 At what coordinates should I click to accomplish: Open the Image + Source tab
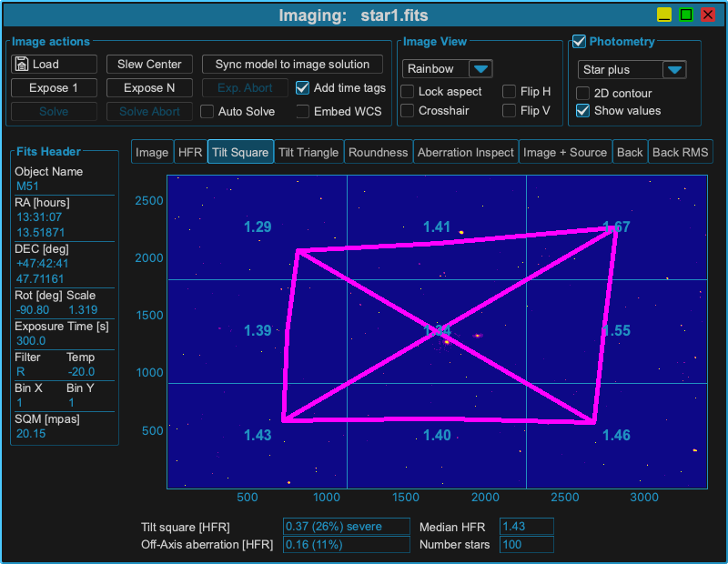point(565,152)
